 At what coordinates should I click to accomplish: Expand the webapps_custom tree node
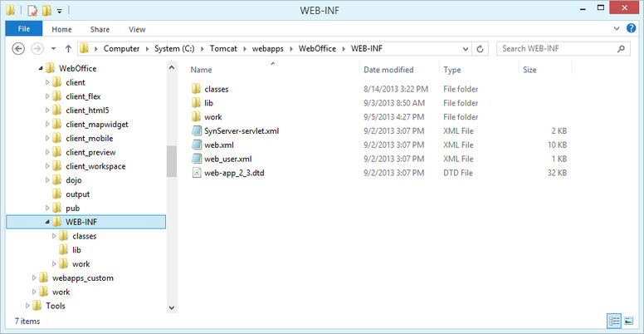[34, 278]
